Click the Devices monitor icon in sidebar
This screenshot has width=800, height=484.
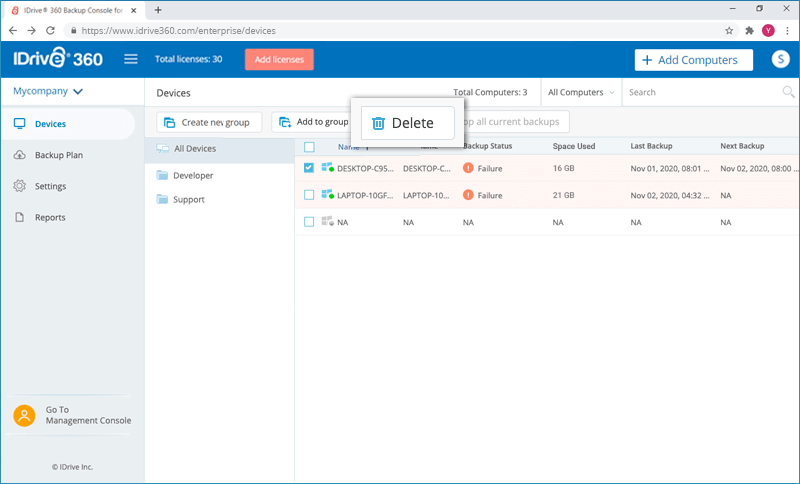[x=19, y=123]
